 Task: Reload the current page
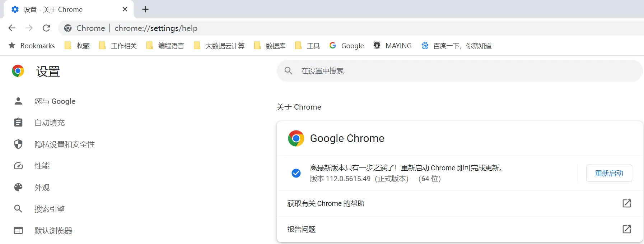[x=46, y=28]
